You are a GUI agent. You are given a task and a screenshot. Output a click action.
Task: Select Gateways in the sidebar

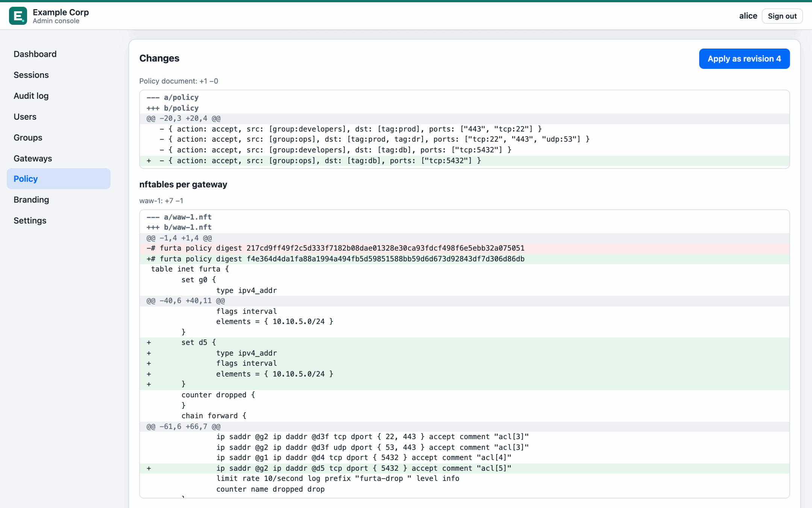[59, 158]
